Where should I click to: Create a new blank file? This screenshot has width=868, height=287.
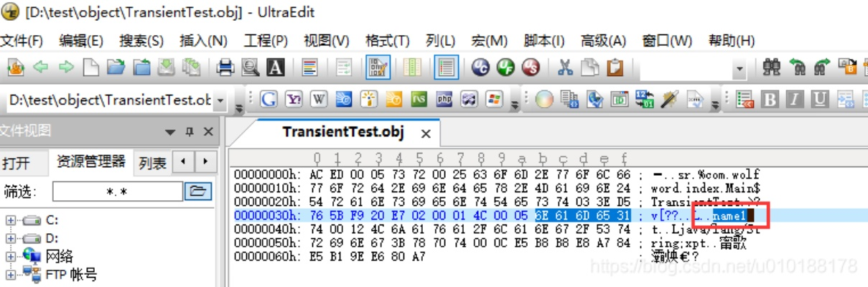click(90, 67)
